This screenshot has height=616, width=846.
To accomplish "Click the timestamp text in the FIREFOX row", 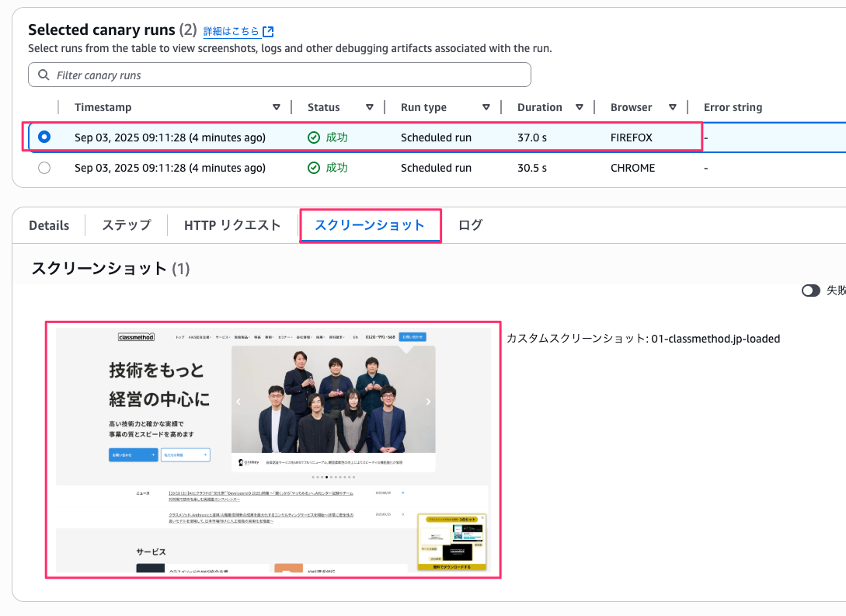I will [x=170, y=137].
